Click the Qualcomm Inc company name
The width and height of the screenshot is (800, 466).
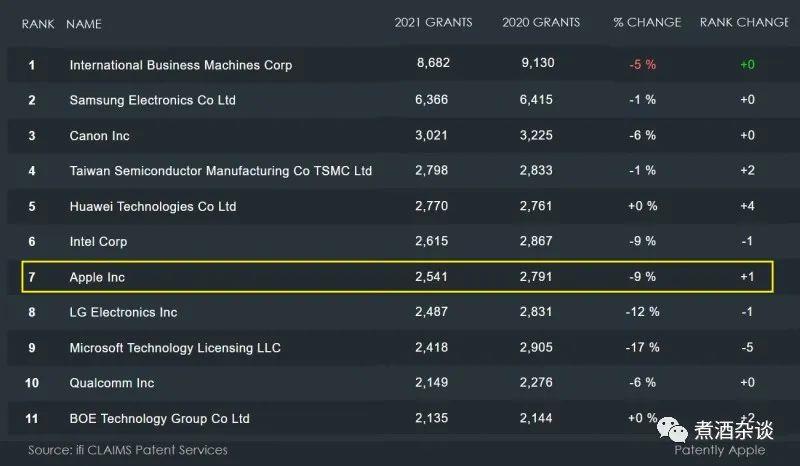point(112,383)
